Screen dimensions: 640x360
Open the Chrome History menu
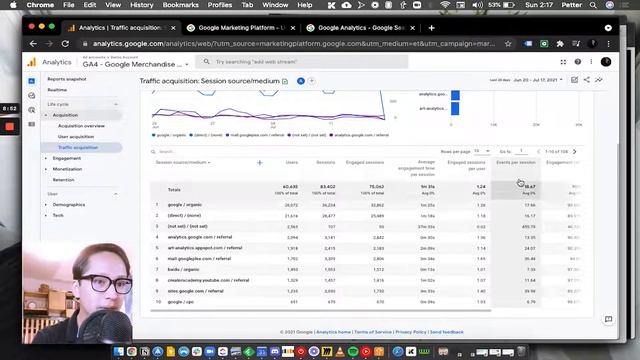pyautogui.click(x=141, y=5)
